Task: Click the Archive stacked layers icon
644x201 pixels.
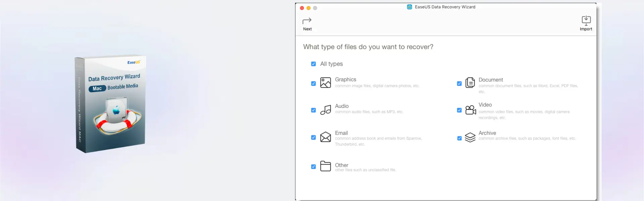Action: [x=470, y=137]
